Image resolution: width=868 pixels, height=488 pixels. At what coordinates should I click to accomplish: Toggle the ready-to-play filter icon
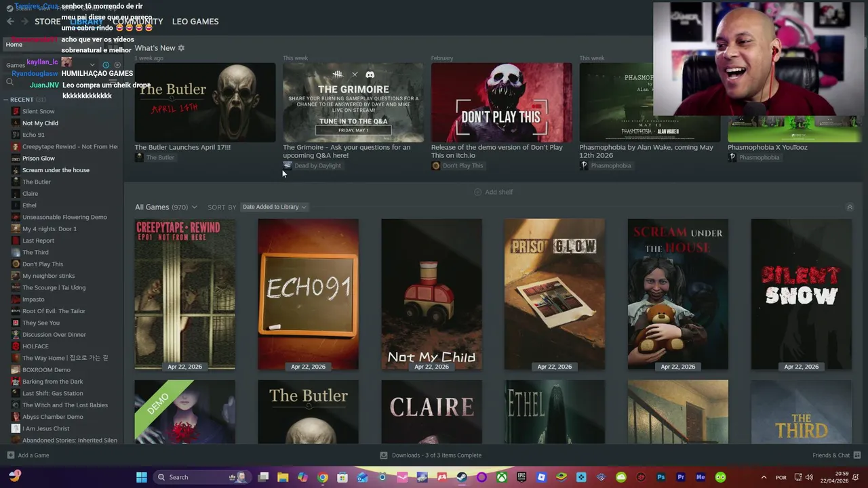(x=117, y=65)
